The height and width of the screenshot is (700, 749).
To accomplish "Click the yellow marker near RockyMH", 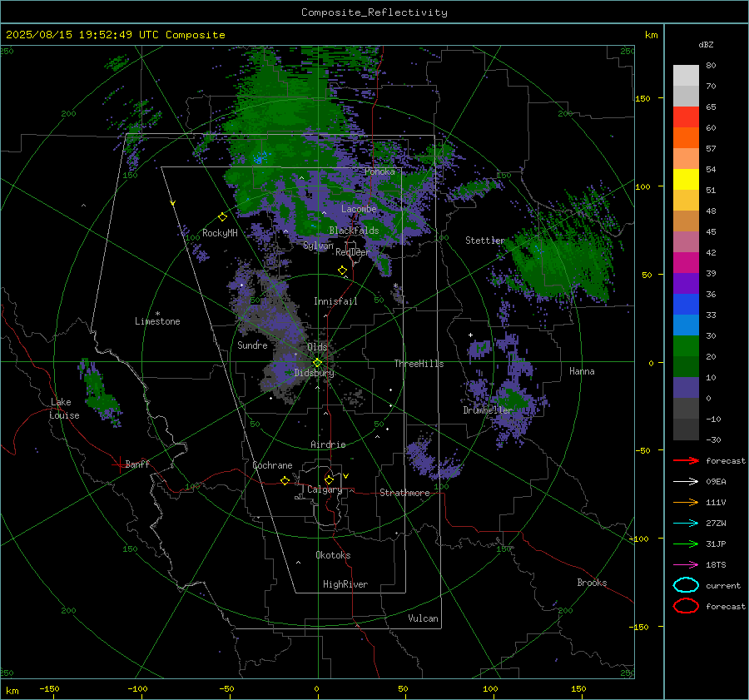I will tap(222, 217).
